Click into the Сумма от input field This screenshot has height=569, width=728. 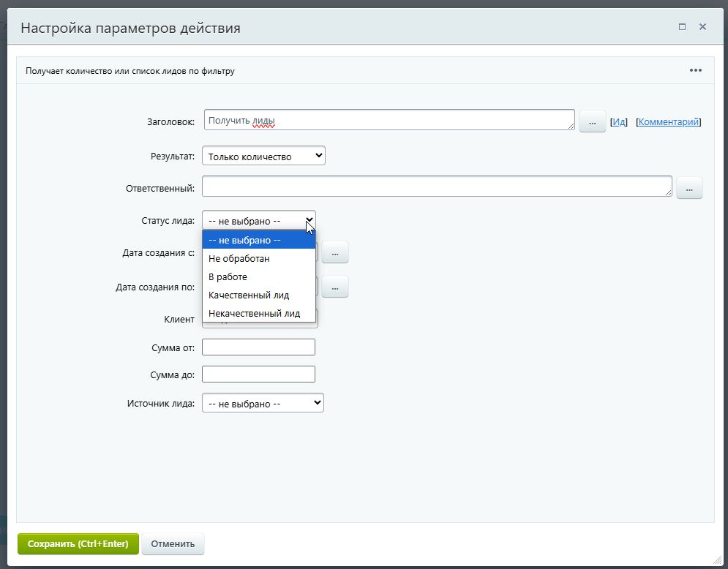pos(258,347)
